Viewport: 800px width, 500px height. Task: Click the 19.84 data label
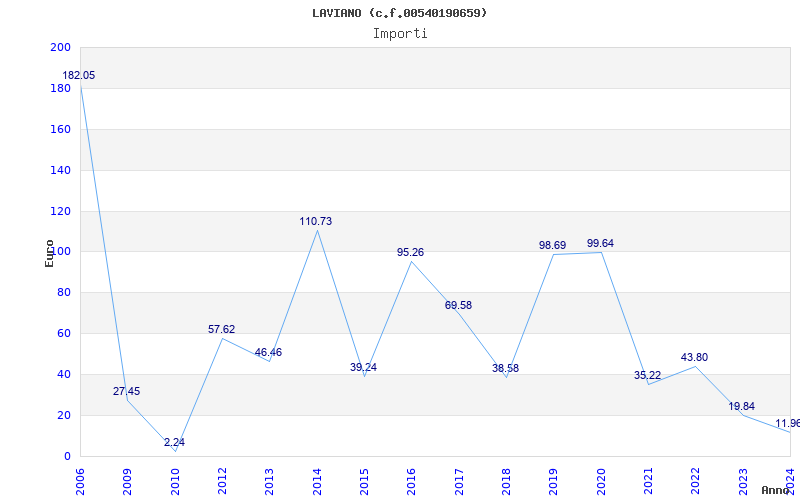[x=742, y=406]
